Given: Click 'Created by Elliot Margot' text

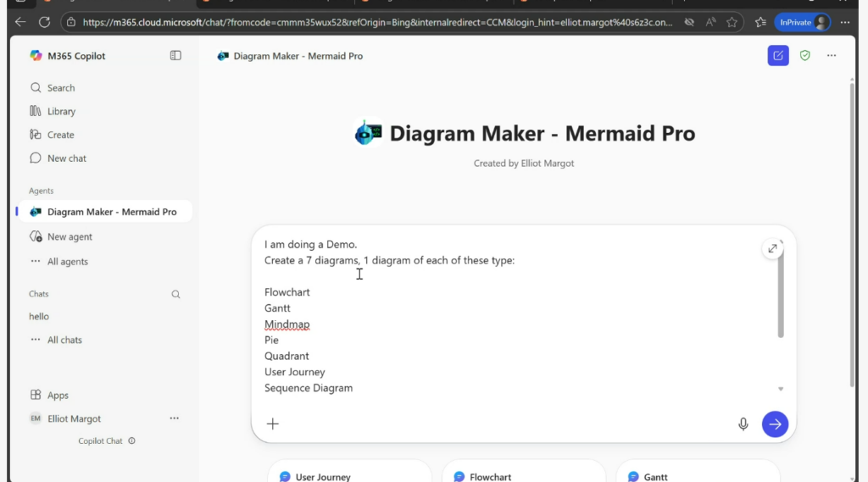Looking at the screenshot, I should 524,163.
